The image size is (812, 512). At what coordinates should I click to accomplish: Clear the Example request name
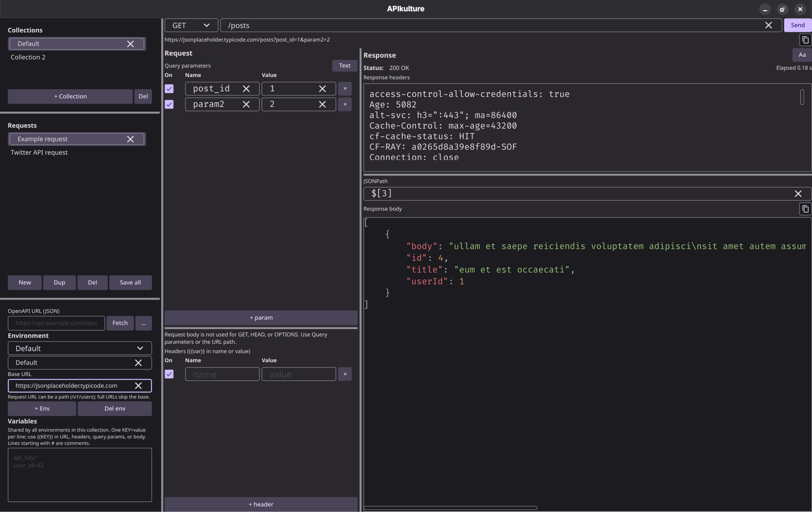point(130,139)
